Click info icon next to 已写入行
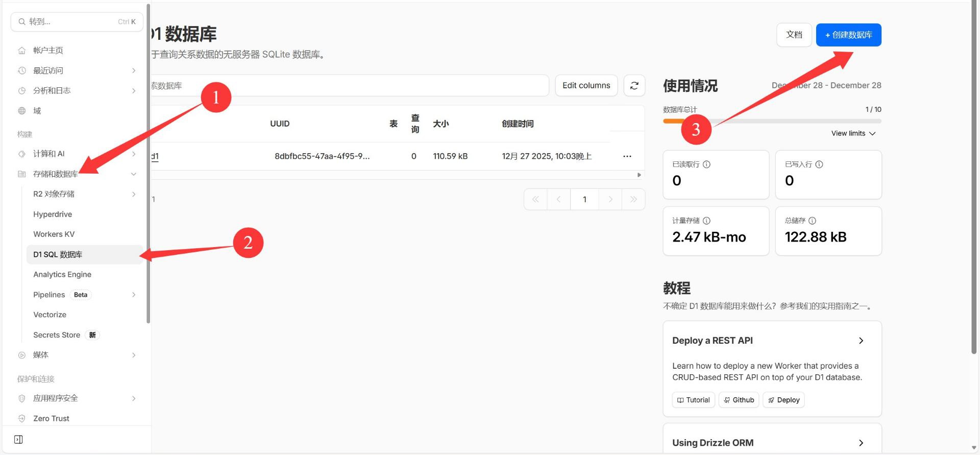The height and width of the screenshot is (455, 980). click(x=819, y=164)
